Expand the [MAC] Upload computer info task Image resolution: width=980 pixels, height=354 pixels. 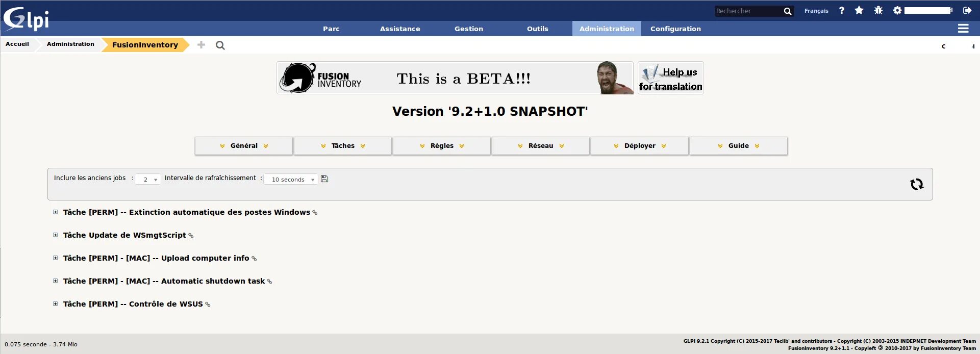point(56,258)
